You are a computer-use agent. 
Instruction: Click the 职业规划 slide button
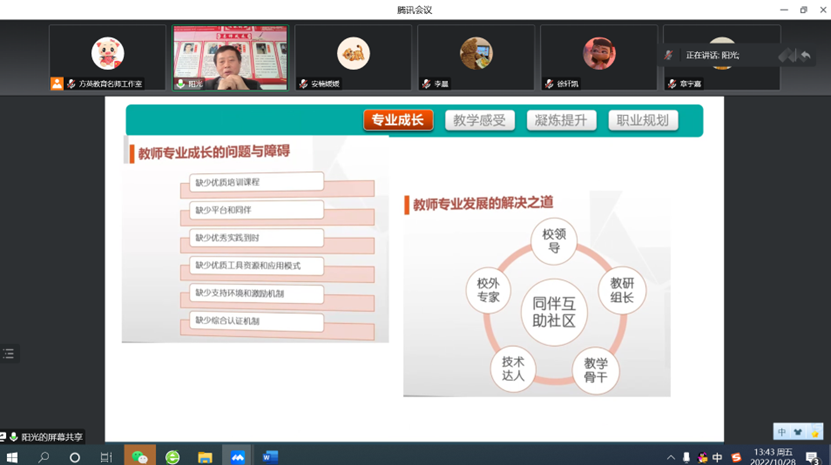click(643, 121)
